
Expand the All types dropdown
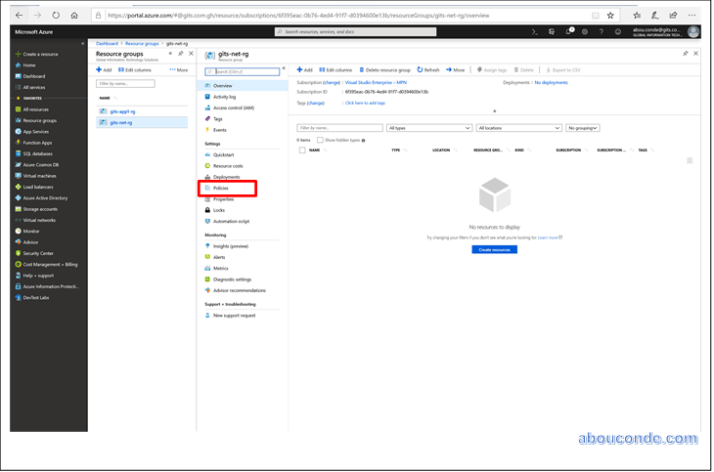tap(429, 128)
